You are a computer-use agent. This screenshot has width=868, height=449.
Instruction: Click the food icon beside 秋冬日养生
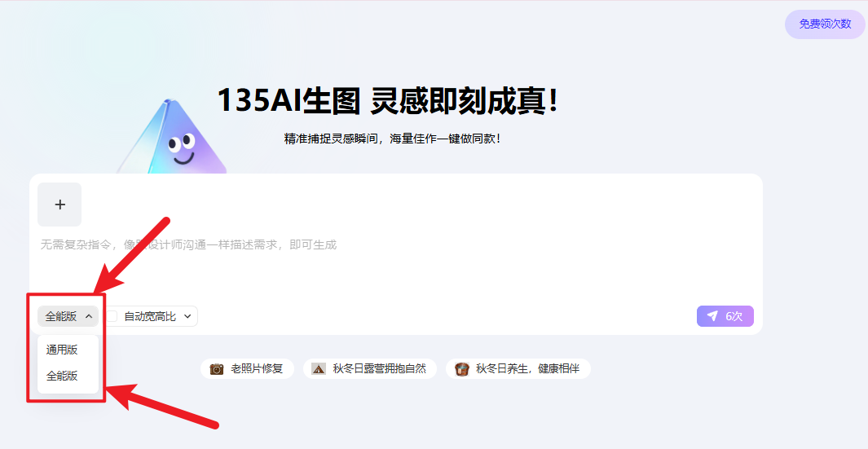point(461,368)
